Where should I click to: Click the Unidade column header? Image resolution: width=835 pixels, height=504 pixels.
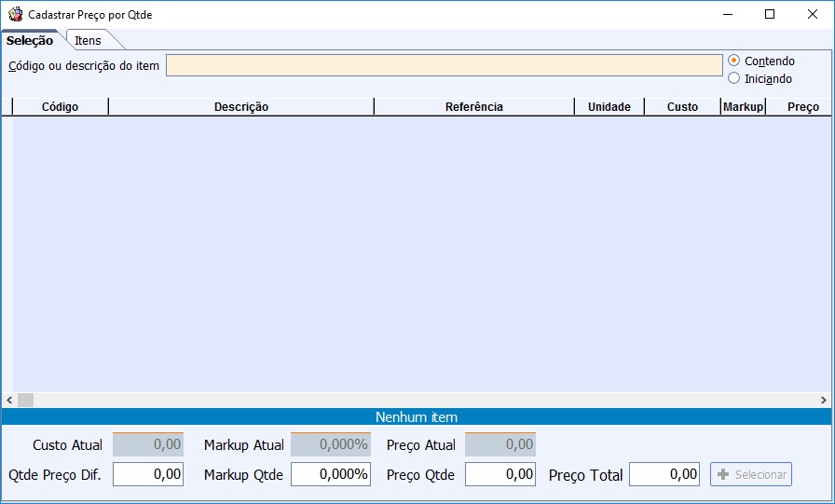pos(609,107)
